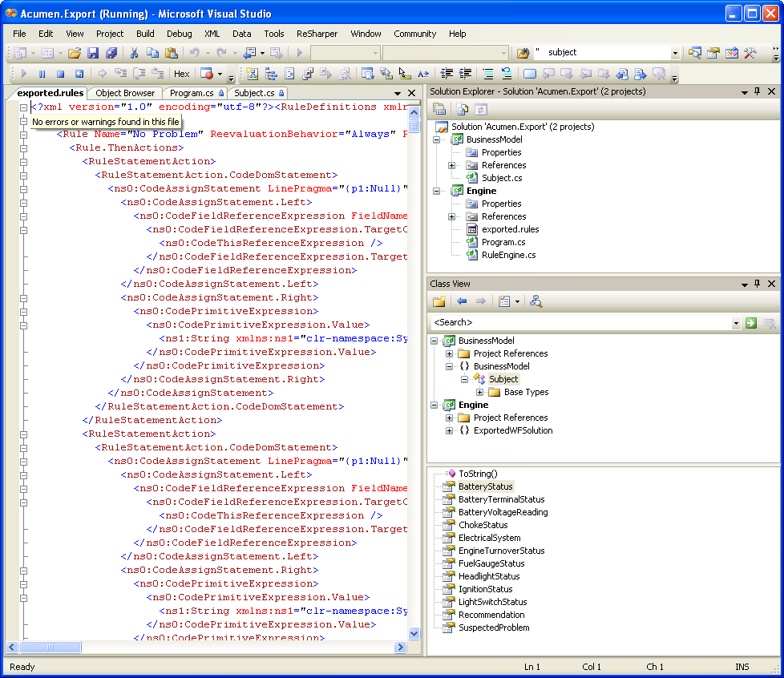Click the Solution Explorer Properties icon
This screenshot has width=784, height=678.
point(439,110)
